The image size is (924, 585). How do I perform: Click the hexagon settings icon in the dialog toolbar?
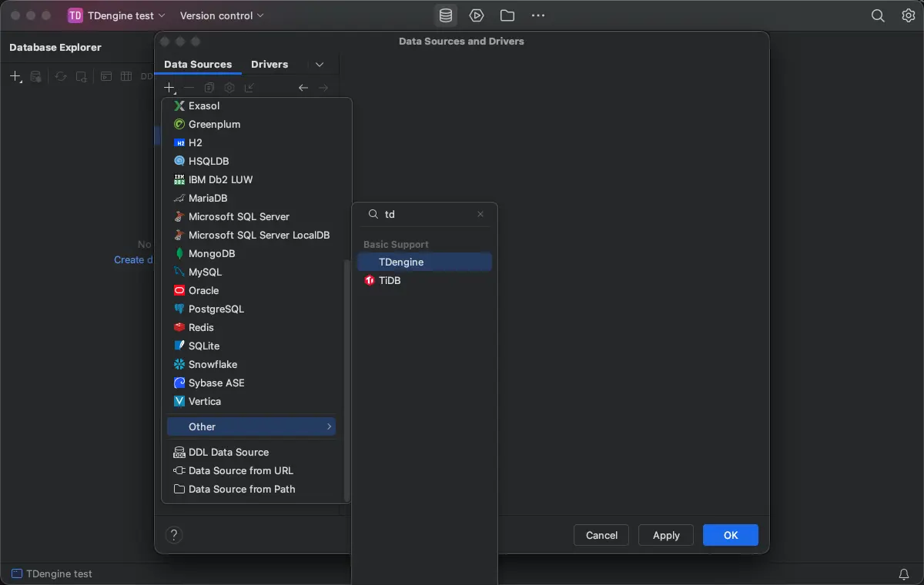coord(229,88)
